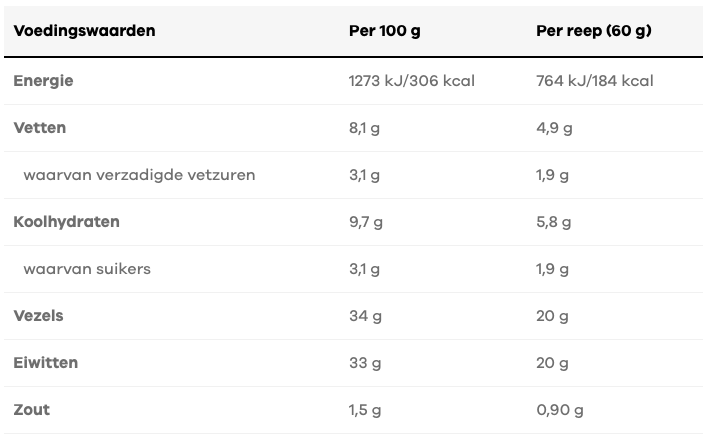The image size is (711, 445).
Task: Click the Per reep (60 g) header
Action: click(x=594, y=31)
